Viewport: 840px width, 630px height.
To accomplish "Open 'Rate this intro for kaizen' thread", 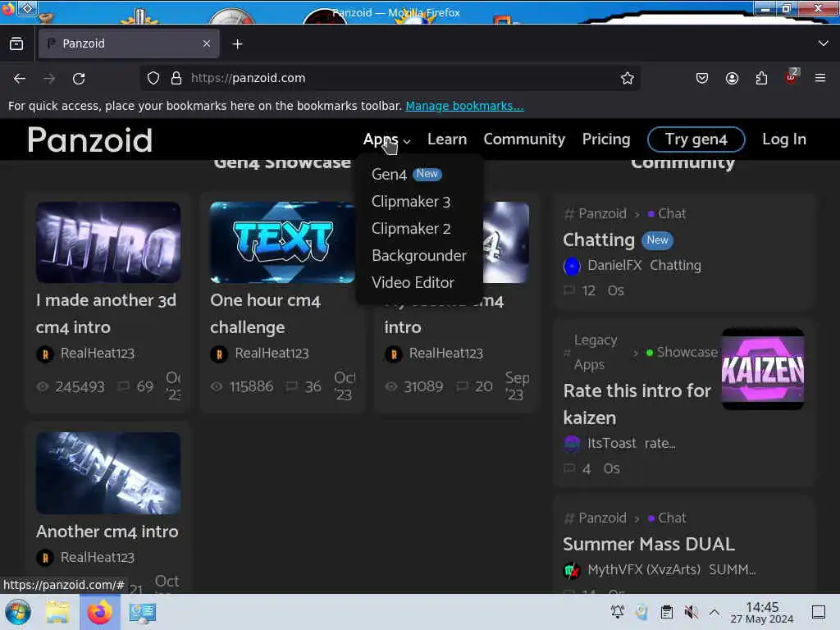I will (637, 404).
